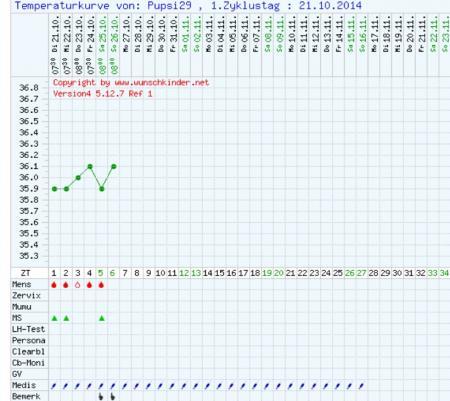Click the green MS triangle on cycle day 1
This screenshot has width=450, height=401.
[x=54, y=318]
